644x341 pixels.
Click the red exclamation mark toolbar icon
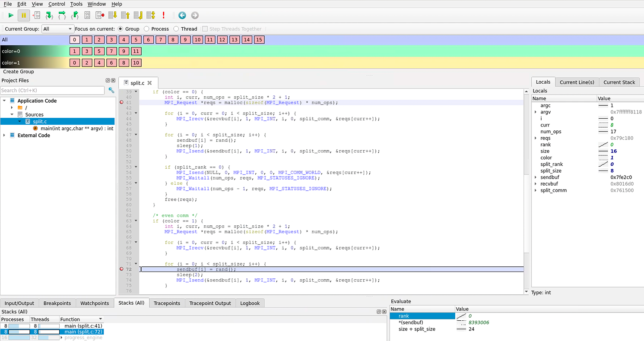(164, 16)
